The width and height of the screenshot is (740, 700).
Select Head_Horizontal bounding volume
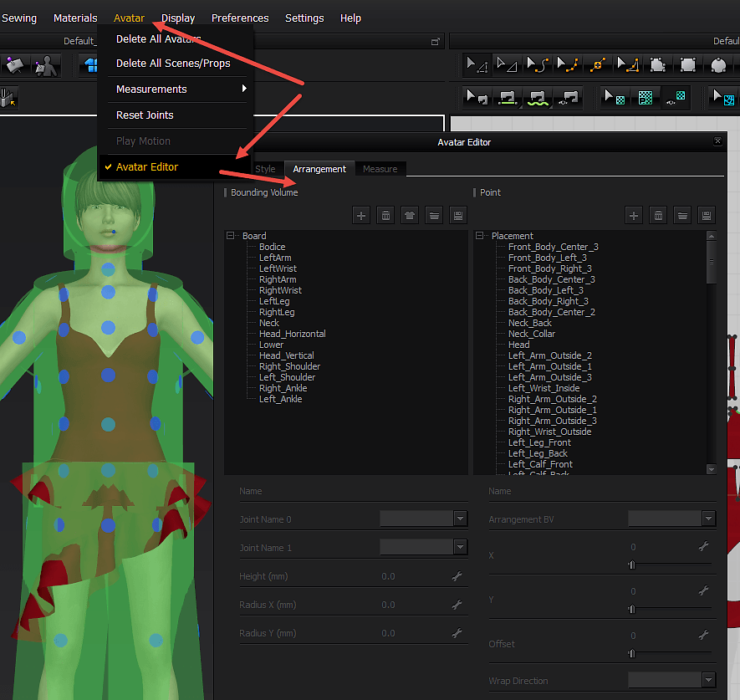pos(292,334)
